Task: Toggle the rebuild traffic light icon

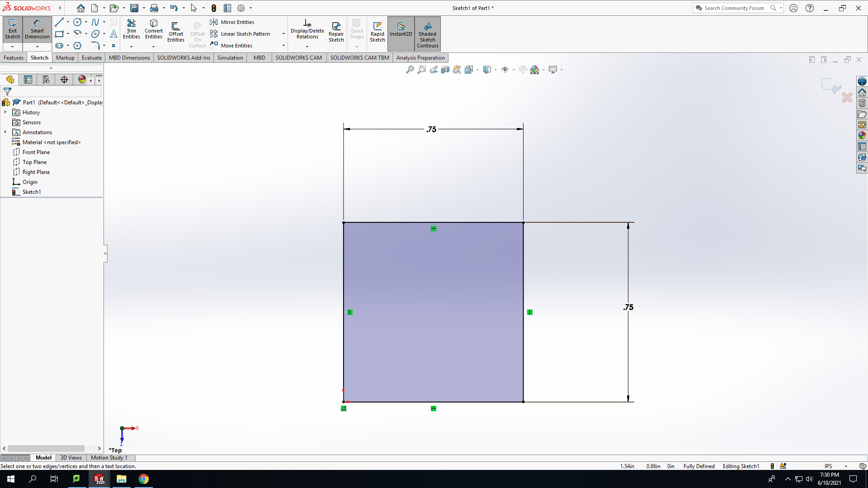Action: [214, 8]
